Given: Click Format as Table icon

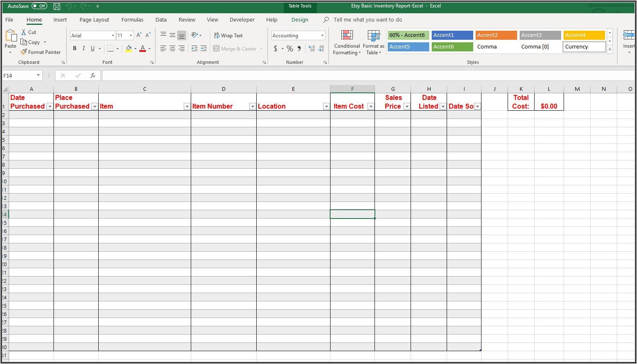Looking at the screenshot, I should [373, 42].
